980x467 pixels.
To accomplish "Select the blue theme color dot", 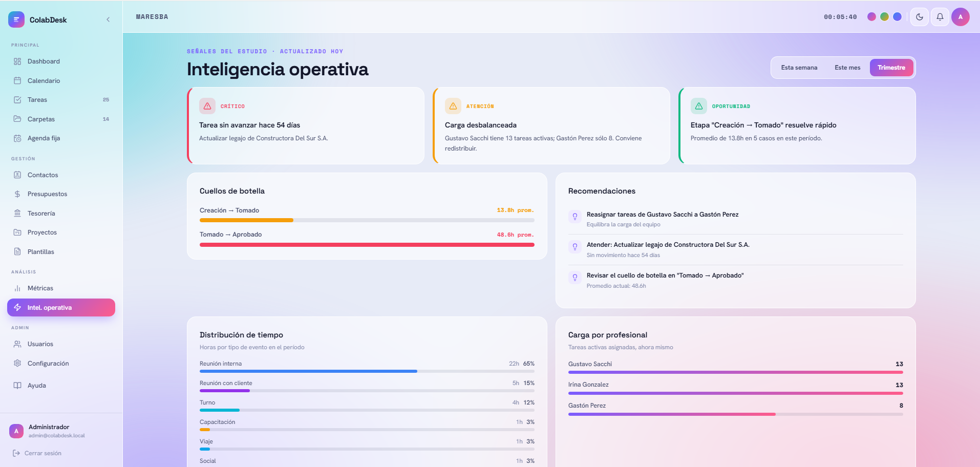I will [897, 17].
